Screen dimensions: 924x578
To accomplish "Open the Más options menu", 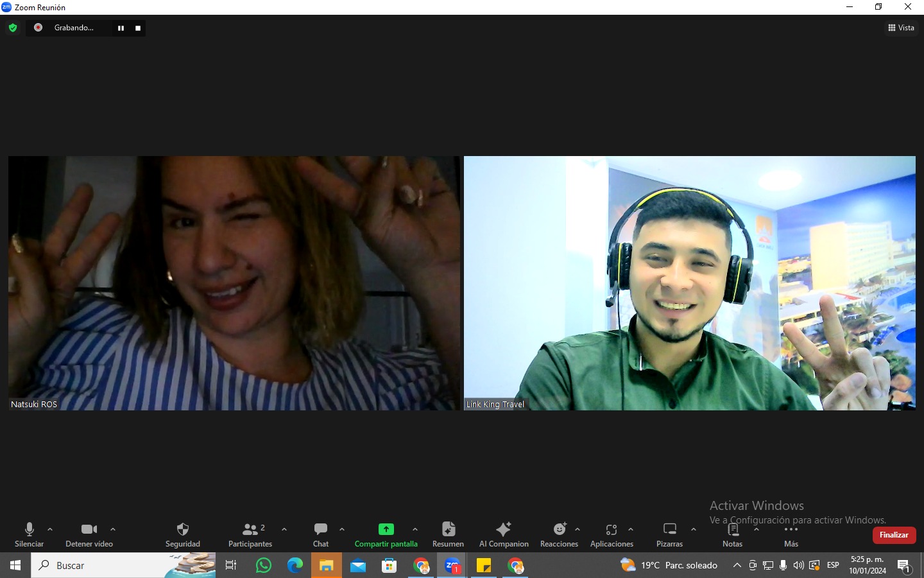I will pos(791,530).
